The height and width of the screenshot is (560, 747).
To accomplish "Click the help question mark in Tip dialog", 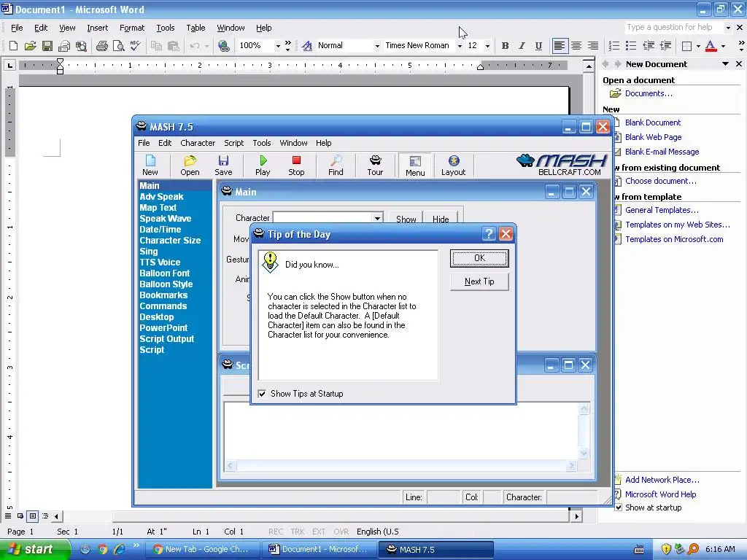I will click(488, 234).
